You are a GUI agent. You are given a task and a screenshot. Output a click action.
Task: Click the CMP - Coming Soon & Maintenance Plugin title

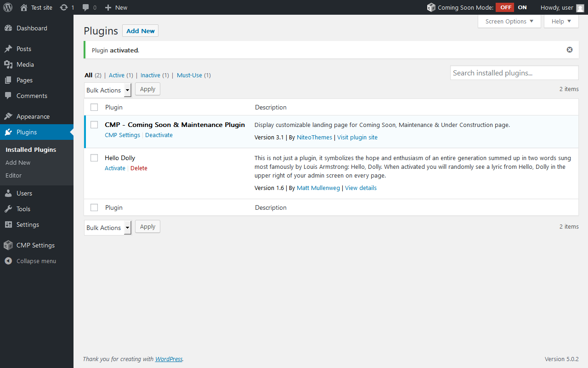(175, 125)
